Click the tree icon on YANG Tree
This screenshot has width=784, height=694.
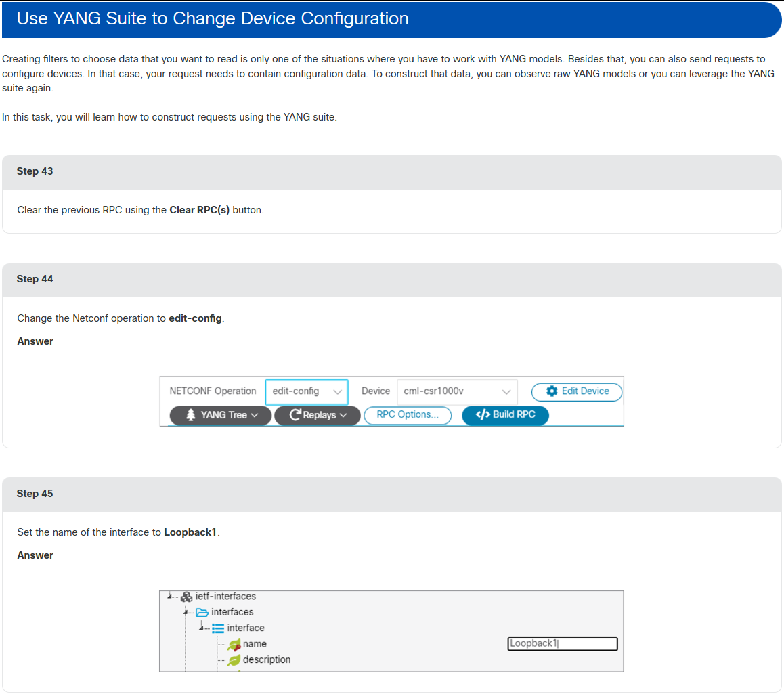(190, 415)
